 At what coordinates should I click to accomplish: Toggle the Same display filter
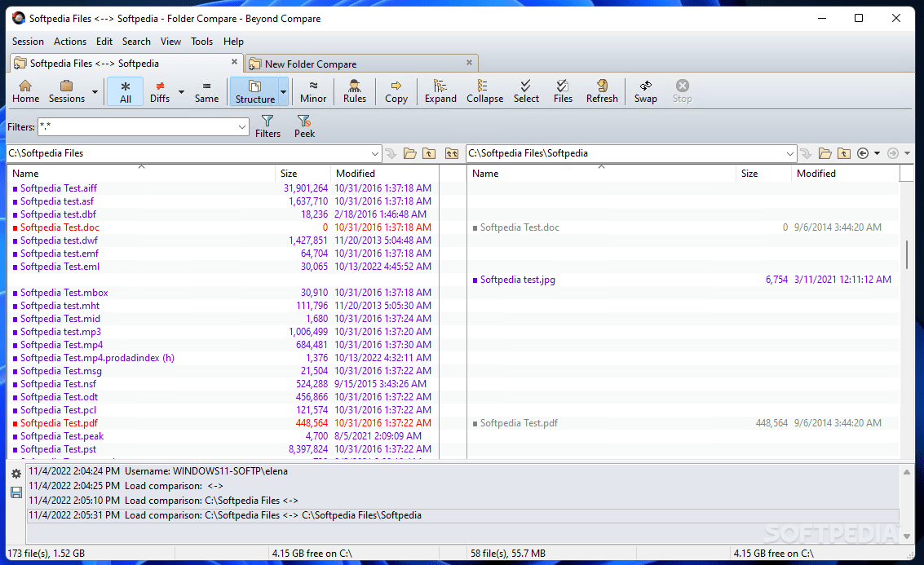[207, 91]
